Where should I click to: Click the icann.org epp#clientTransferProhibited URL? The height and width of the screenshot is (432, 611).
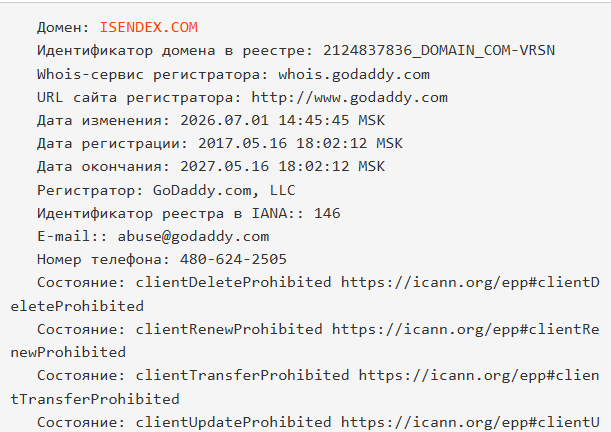pyautogui.click(x=479, y=376)
